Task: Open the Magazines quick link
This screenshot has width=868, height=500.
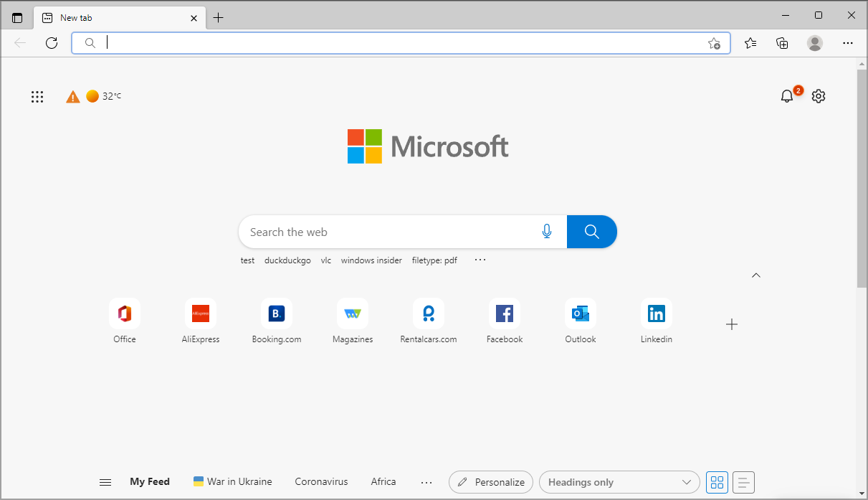Action: tap(353, 321)
